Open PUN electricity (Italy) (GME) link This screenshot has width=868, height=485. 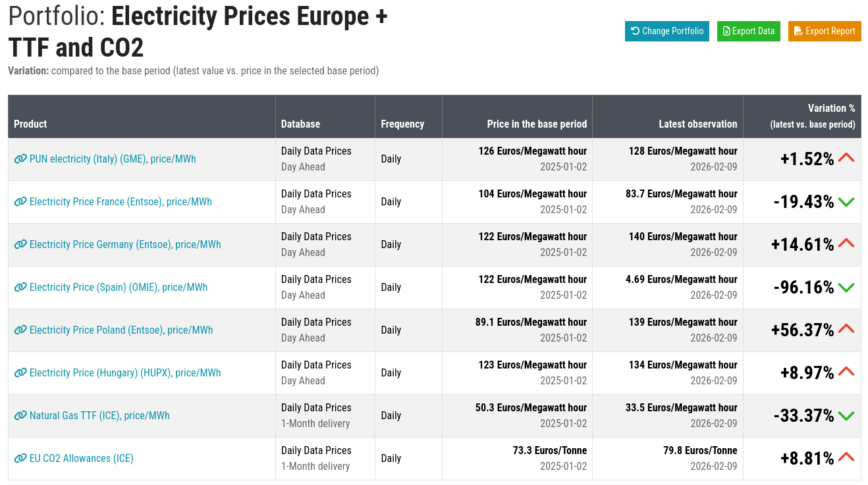click(x=113, y=159)
